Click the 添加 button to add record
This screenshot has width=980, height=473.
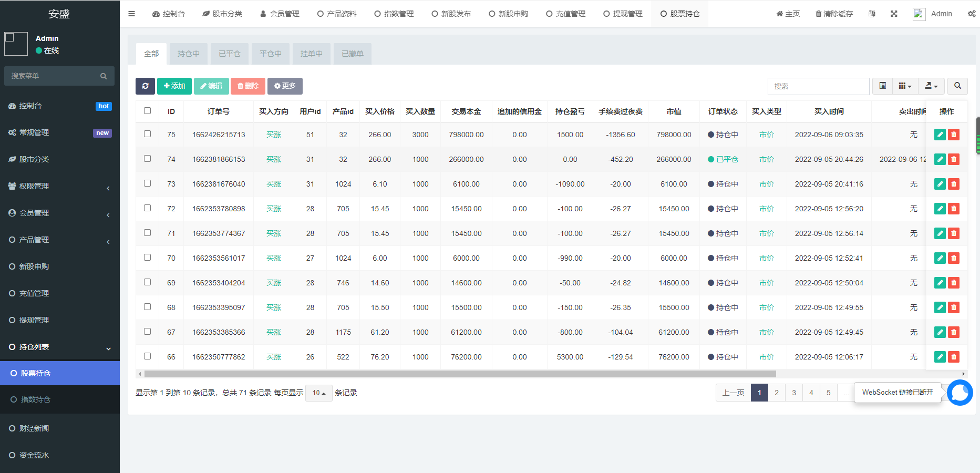(174, 86)
